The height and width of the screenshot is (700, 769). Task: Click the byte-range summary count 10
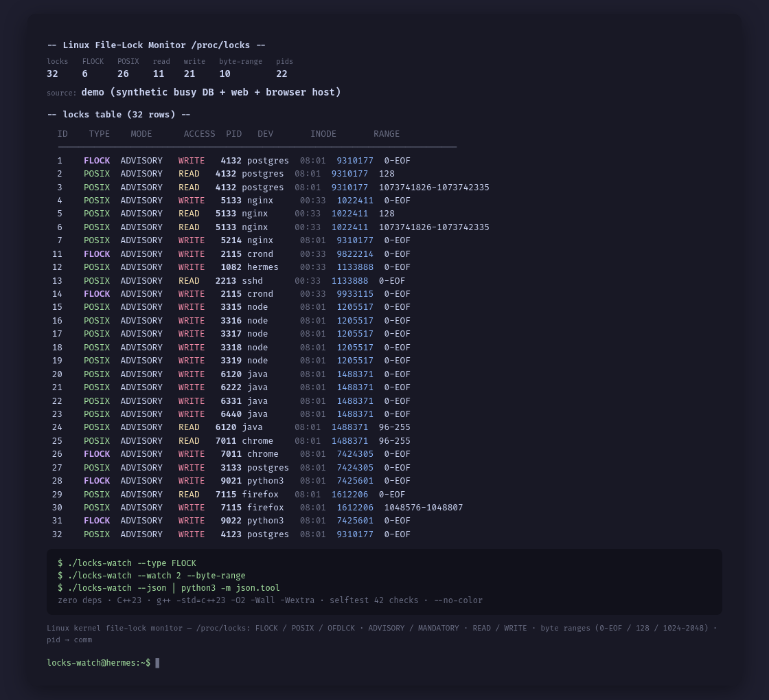point(225,74)
